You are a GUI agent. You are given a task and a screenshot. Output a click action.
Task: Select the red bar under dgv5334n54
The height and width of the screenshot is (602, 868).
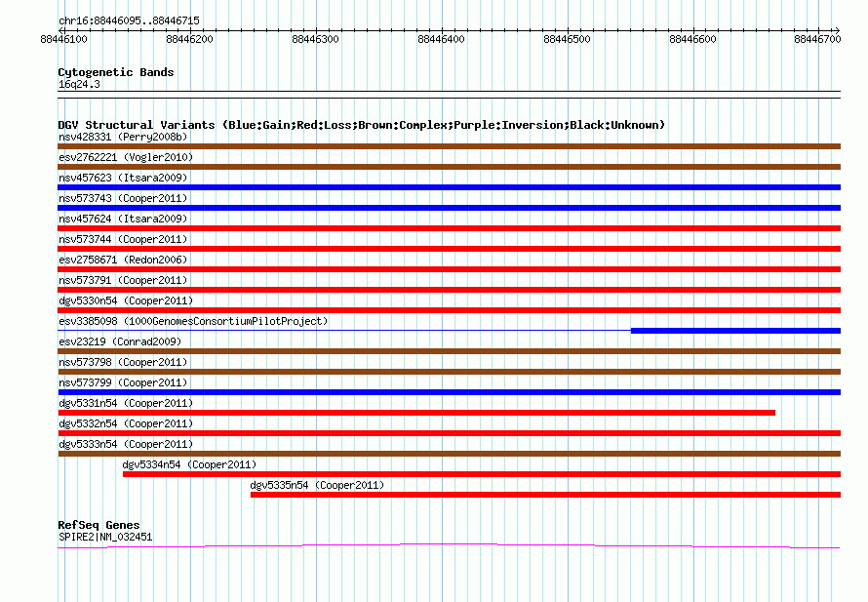pyautogui.click(x=482, y=474)
